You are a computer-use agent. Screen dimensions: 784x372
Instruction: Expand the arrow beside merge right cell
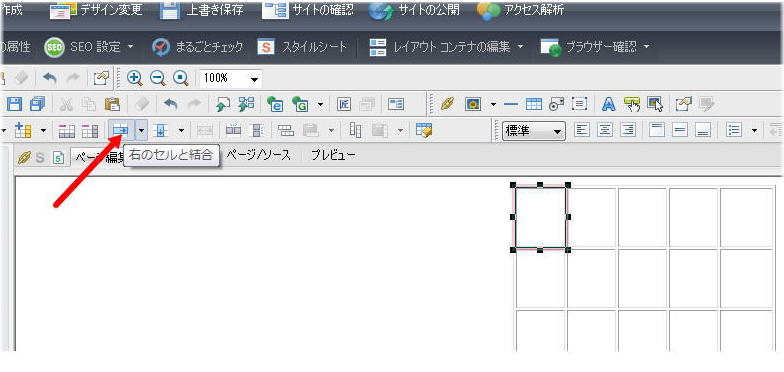(x=142, y=130)
